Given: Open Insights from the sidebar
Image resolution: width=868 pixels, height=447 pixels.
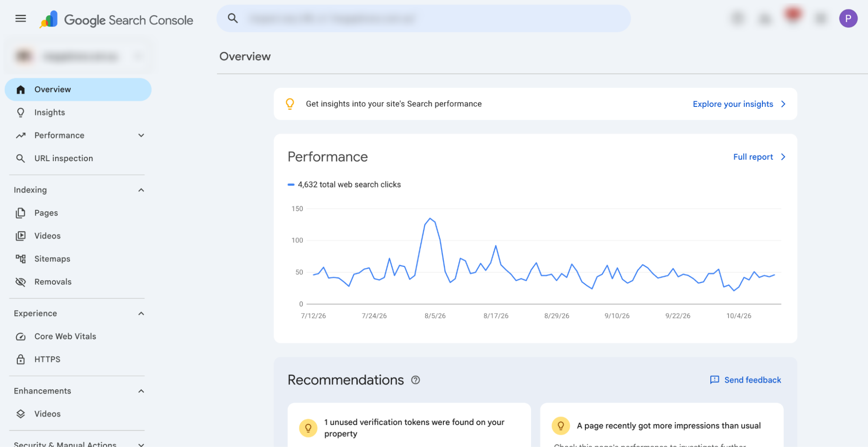Looking at the screenshot, I should (x=78, y=113).
